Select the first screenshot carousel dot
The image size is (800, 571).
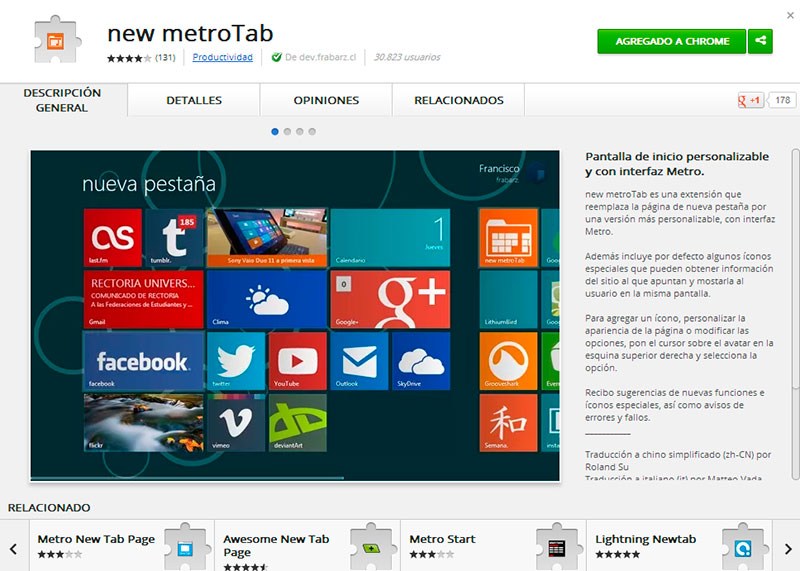pos(275,132)
